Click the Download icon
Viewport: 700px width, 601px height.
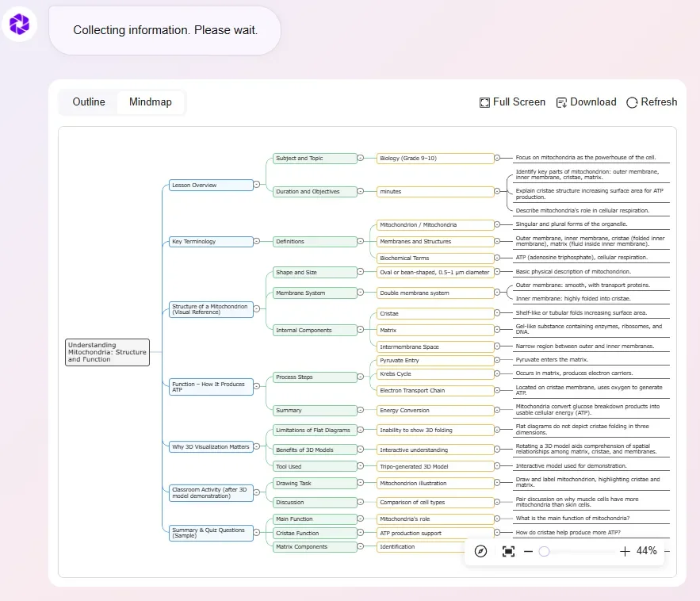(x=561, y=103)
